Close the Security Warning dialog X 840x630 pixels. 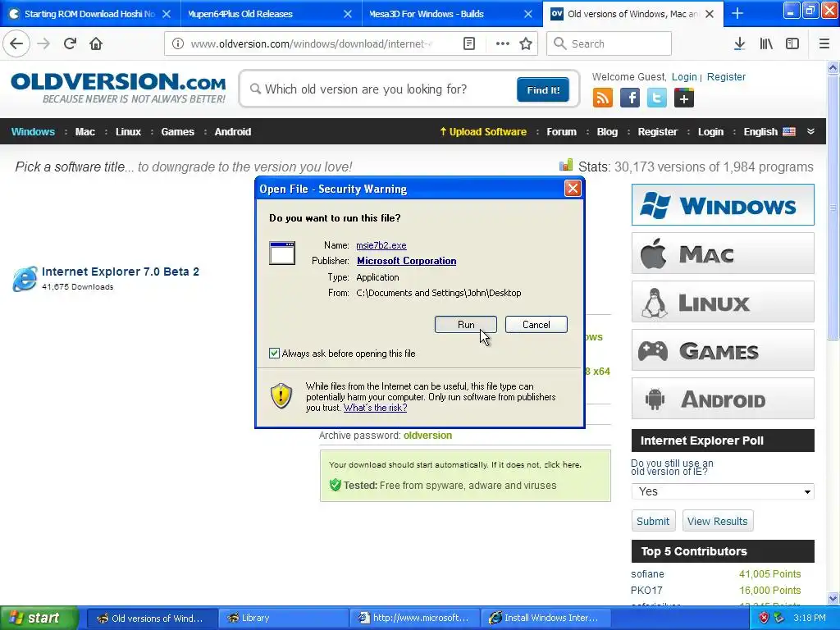tap(573, 189)
